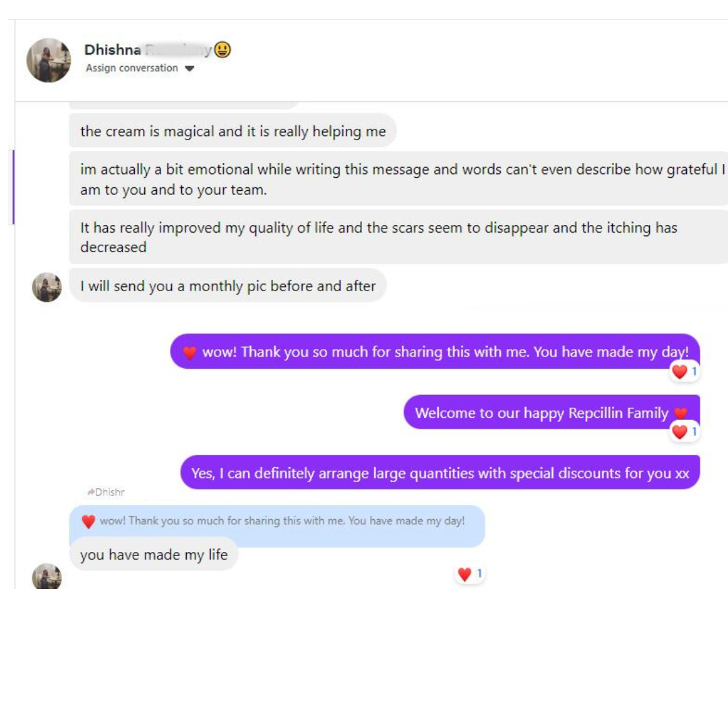
Task: Click heart reaction on 'made my day' message
Action: (x=684, y=371)
